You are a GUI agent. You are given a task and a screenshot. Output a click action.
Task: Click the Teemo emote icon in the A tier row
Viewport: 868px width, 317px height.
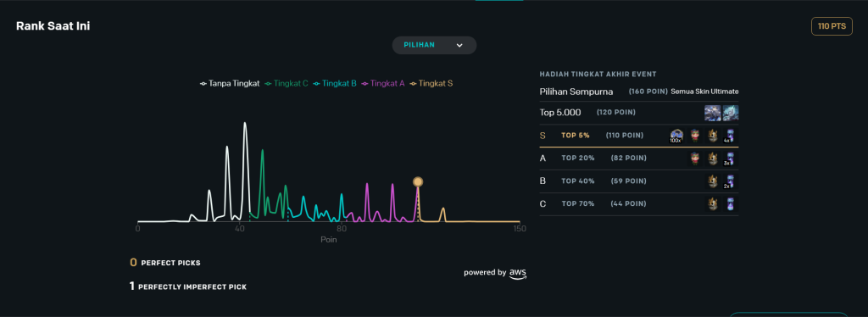tap(695, 158)
